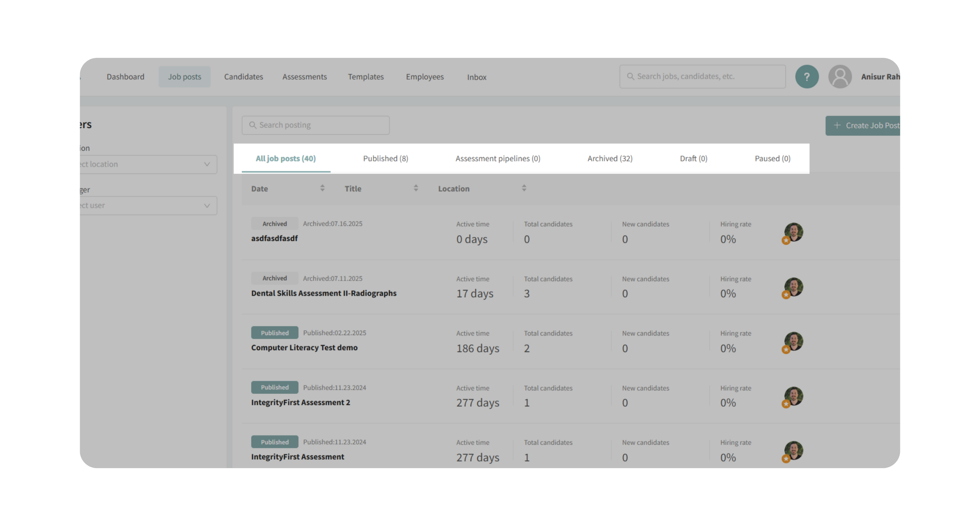Go to Candidates in top navigation
Image resolution: width=980 pixels, height=526 pixels.
coord(243,77)
